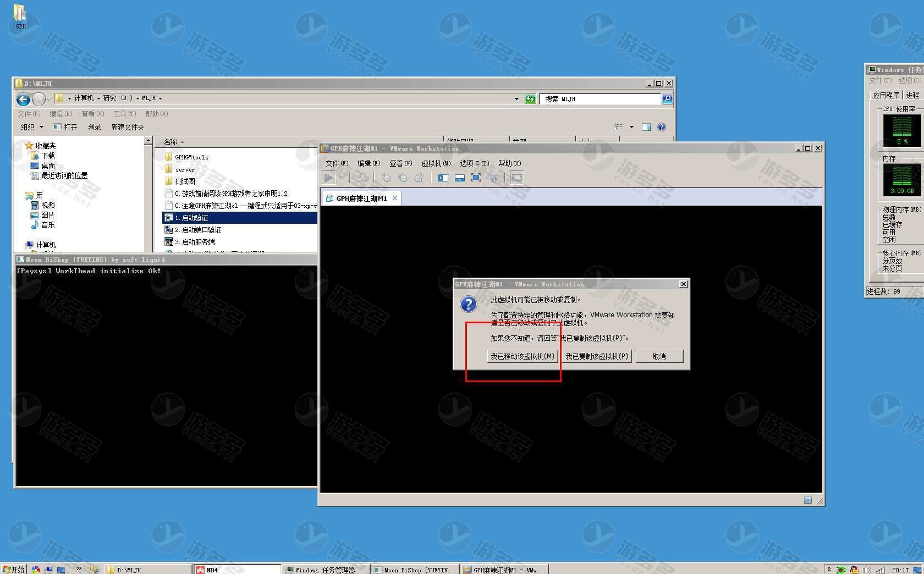Toggle the VMware thumbnail bar icon
Image resolution: width=924 pixels, height=574 pixels.
point(460,178)
